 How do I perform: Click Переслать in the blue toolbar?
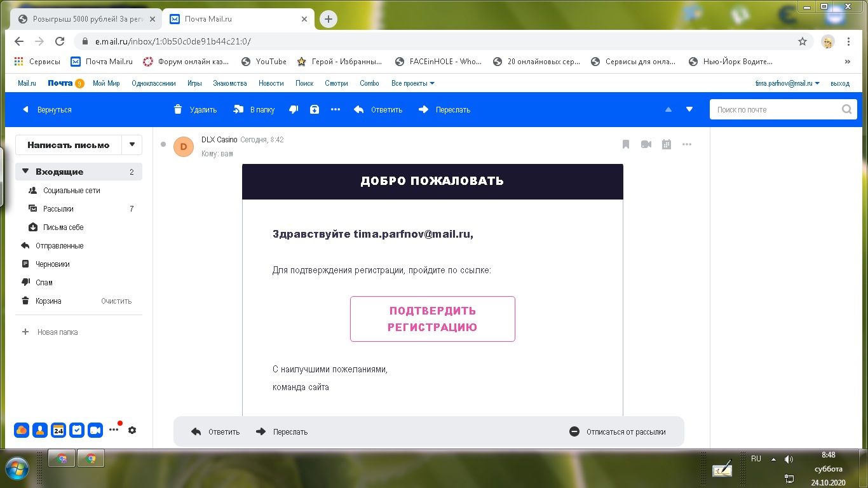(444, 109)
